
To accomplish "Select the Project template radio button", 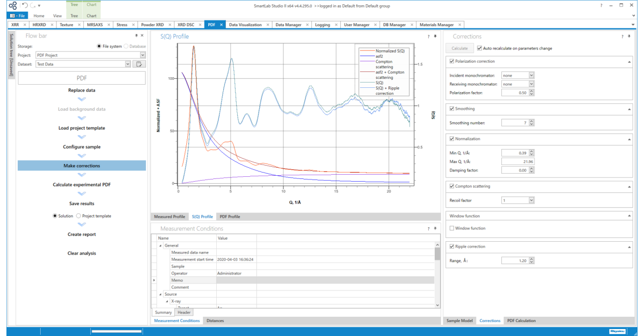I will coord(79,216).
